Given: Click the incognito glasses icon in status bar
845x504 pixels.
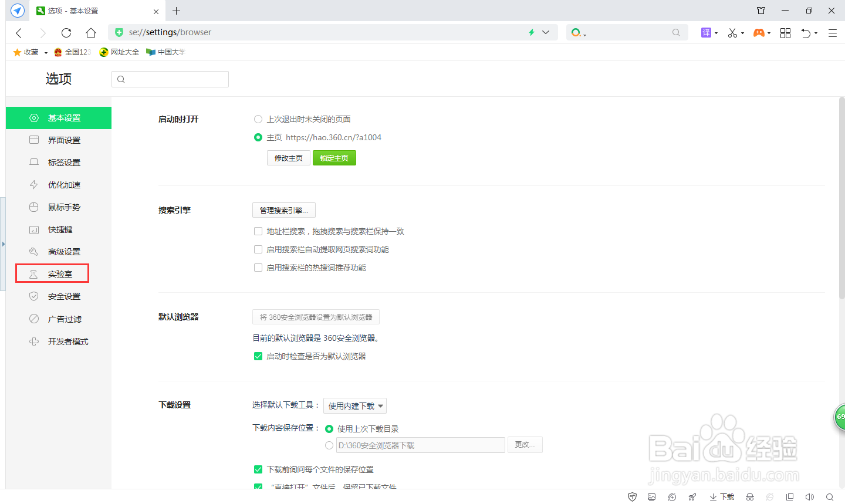Looking at the screenshot, I should click(750, 497).
